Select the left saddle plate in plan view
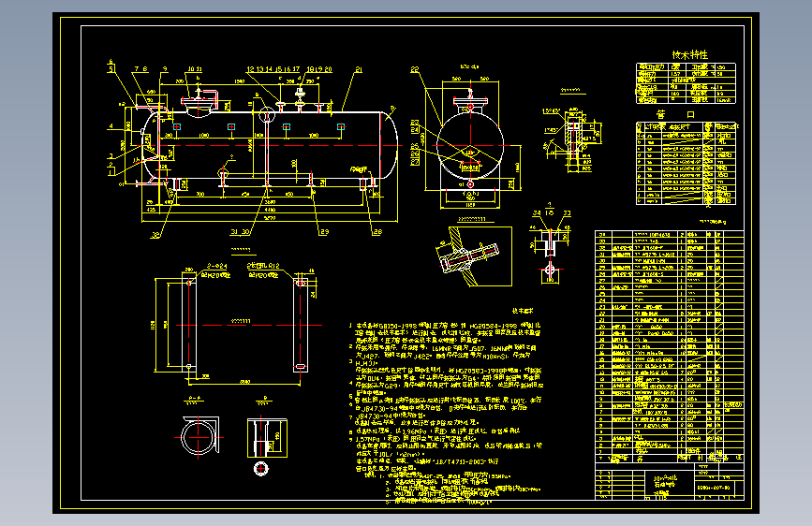The width and height of the screenshot is (812, 526). 189,325
